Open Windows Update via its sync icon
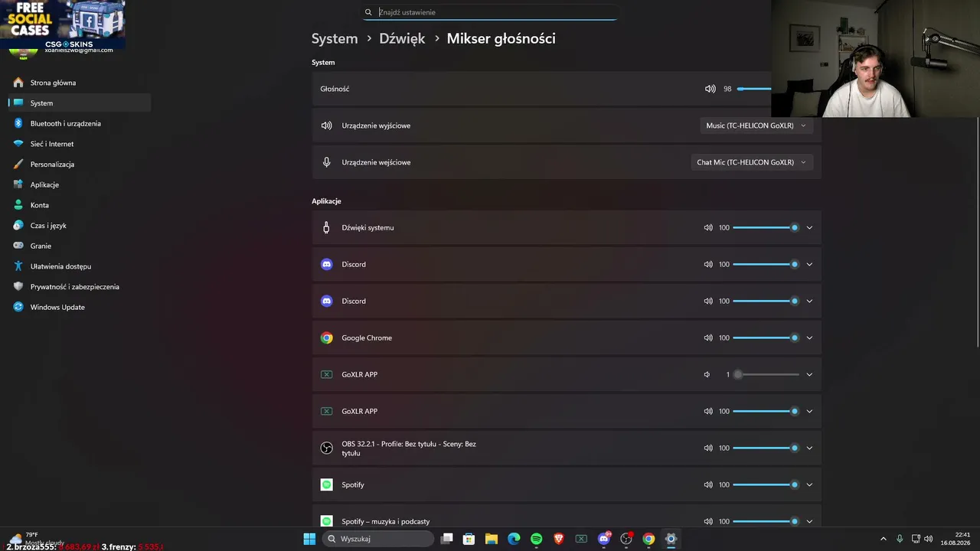Viewport: 980px width, 551px height. 18,307
